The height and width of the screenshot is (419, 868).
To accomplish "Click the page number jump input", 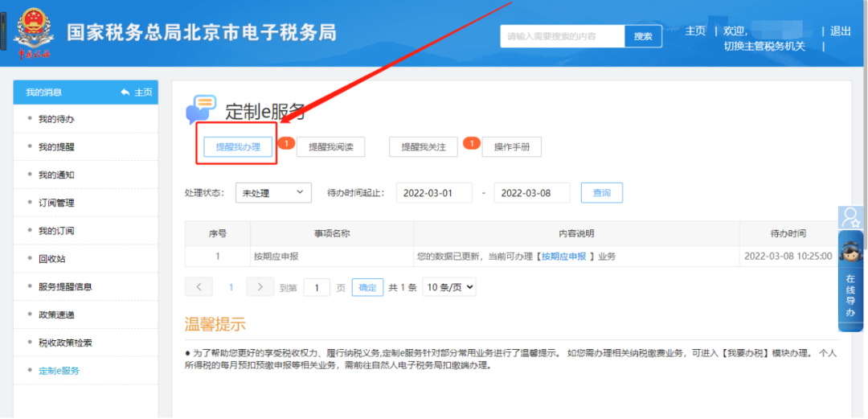I will 317,287.
